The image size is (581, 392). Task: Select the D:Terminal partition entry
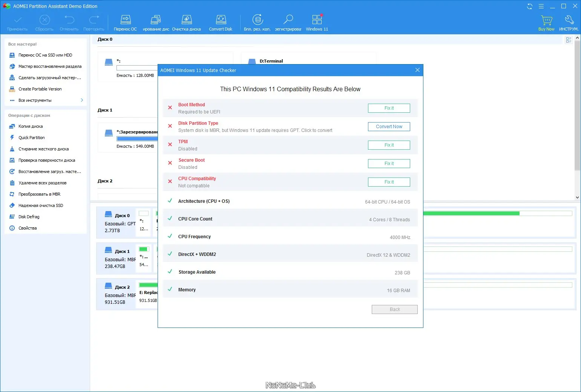[271, 61]
